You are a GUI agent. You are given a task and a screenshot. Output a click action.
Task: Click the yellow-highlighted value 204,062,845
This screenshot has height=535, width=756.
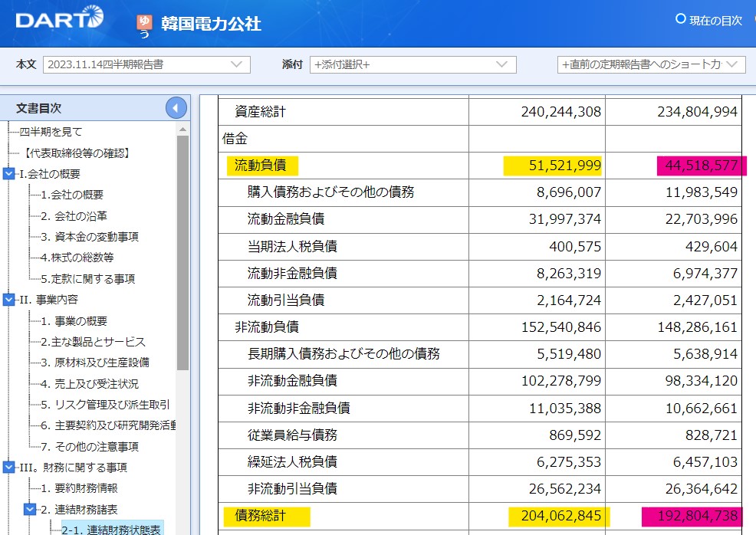560,515
